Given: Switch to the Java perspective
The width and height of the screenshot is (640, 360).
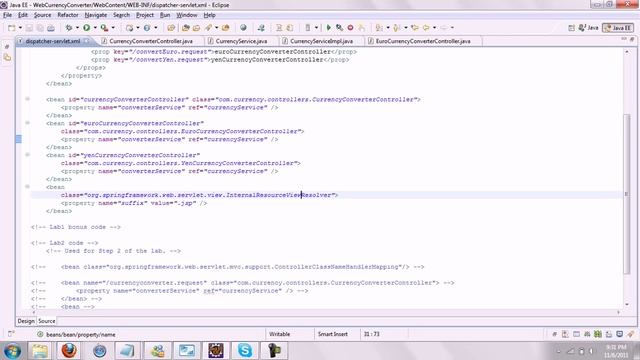Looking at the screenshot, I should pyautogui.click(x=588, y=28).
